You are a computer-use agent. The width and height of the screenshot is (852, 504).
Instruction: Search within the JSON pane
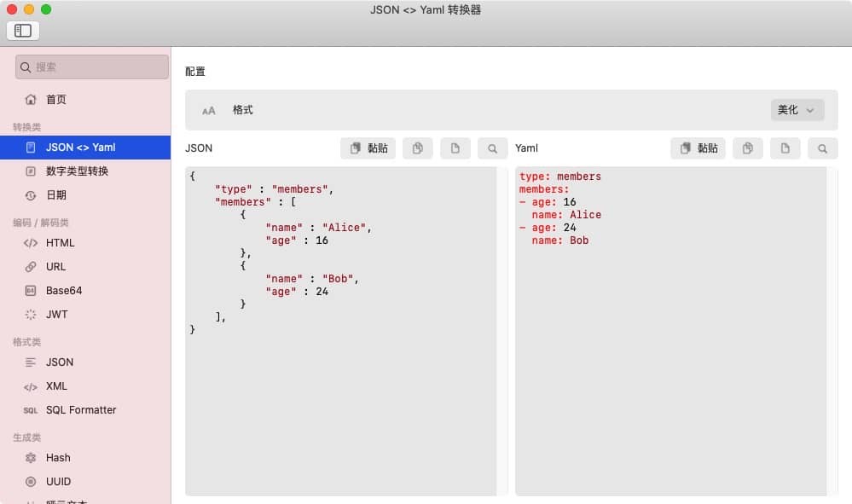(x=492, y=148)
